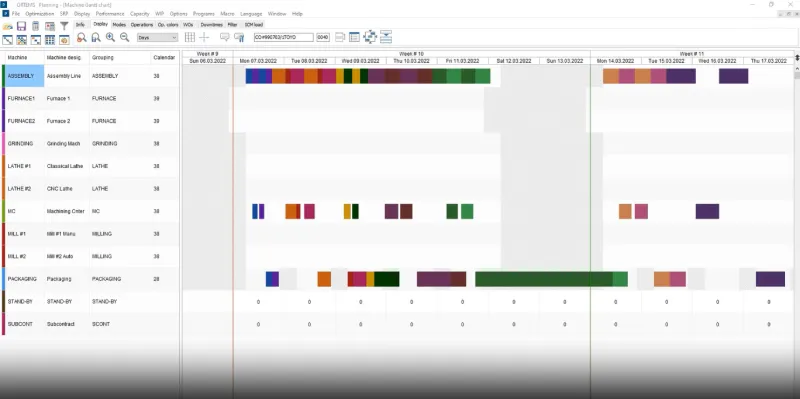Click the blue flow-arrows icon
The width and height of the screenshot is (800, 399).
click(x=370, y=37)
